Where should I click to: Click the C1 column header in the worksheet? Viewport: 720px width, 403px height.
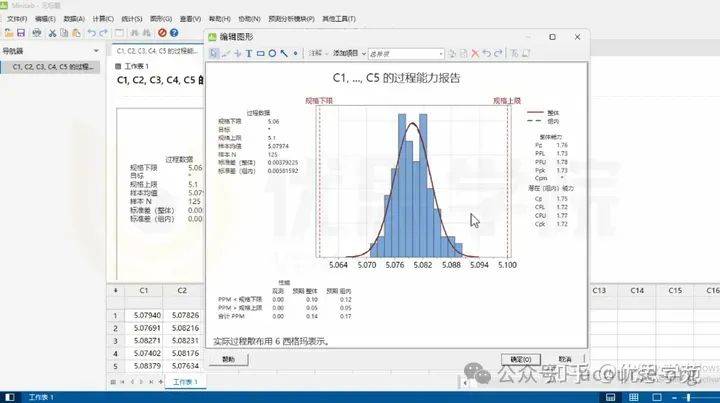pos(144,290)
